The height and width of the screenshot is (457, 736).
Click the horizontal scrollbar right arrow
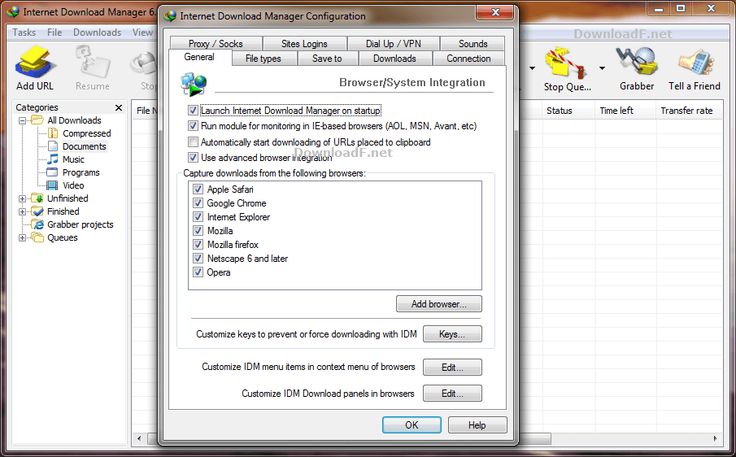coord(715,439)
